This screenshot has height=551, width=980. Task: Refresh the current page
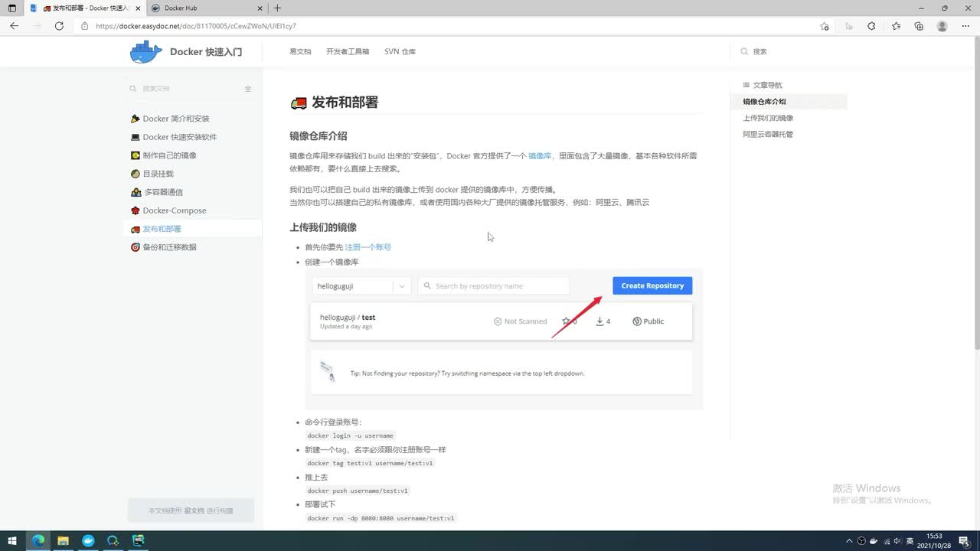coord(59,25)
